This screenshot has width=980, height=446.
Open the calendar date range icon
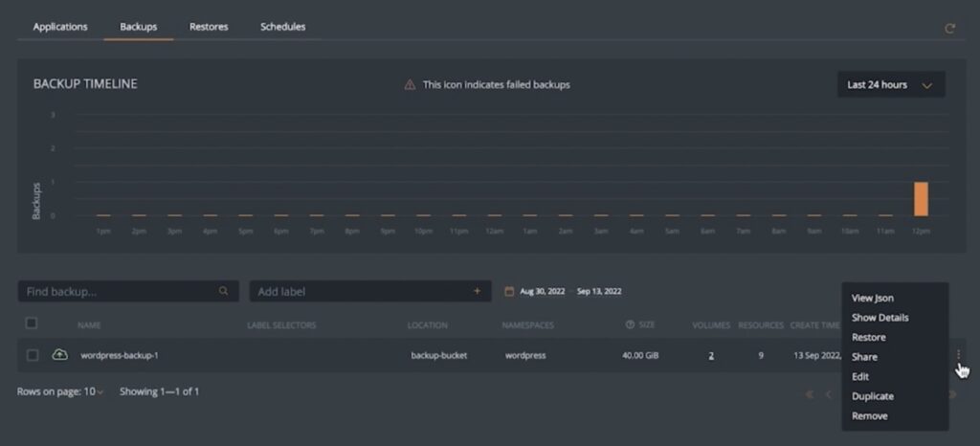click(510, 291)
